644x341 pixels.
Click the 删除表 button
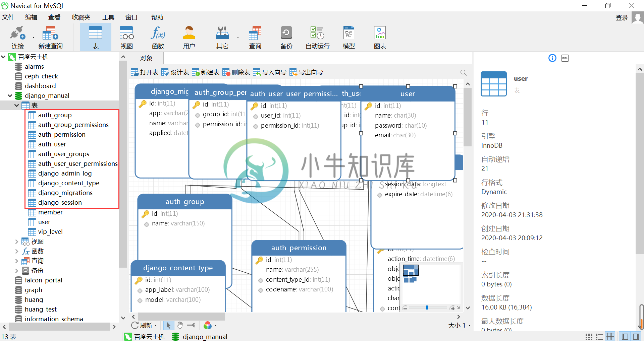click(x=236, y=72)
